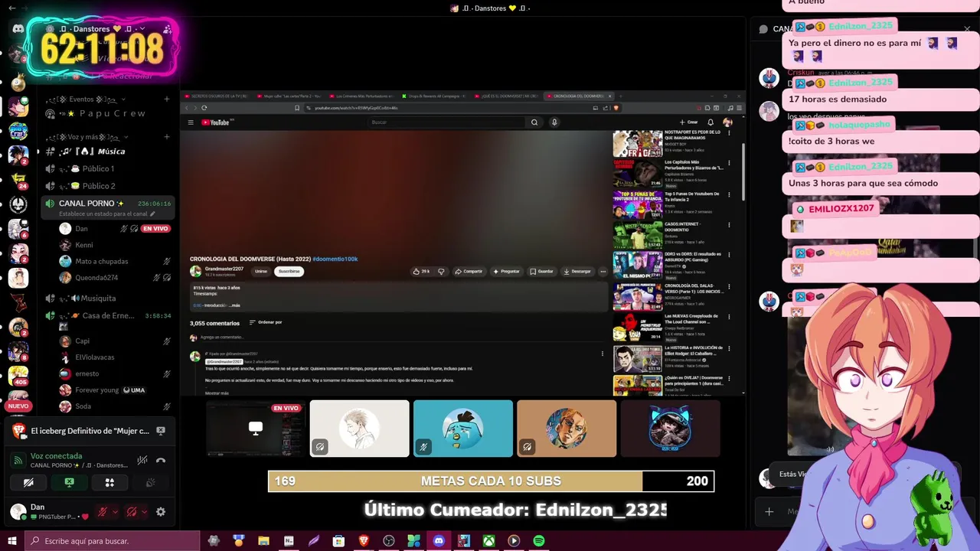Open headphone output options arrow

point(144,512)
